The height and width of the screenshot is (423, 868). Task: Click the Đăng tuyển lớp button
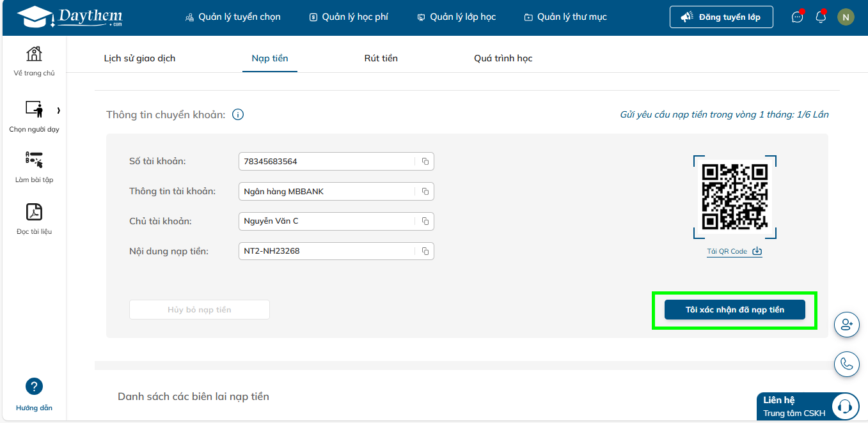pos(721,17)
